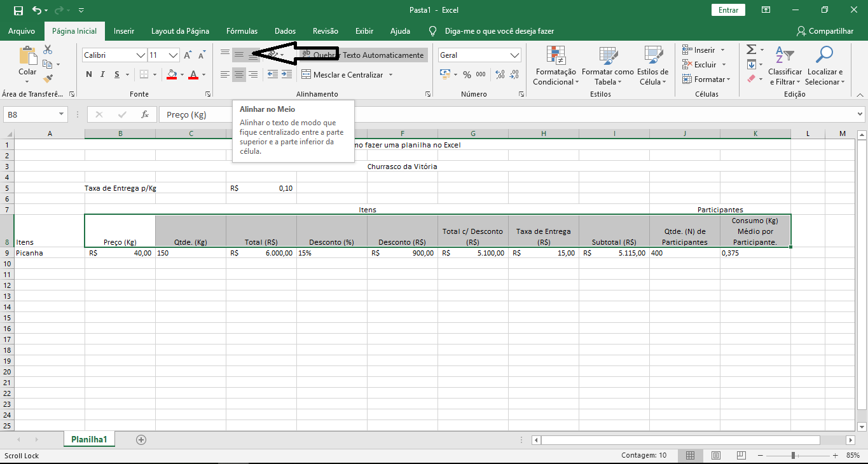Image resolution: width=868 pixels, height=464 pixels.
Task: Click the increase indent icon
Action: click(287, 75)
